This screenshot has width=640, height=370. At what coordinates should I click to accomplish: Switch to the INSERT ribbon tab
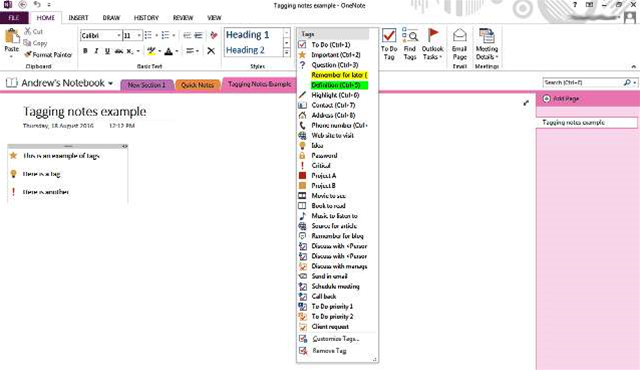(78, 18)
